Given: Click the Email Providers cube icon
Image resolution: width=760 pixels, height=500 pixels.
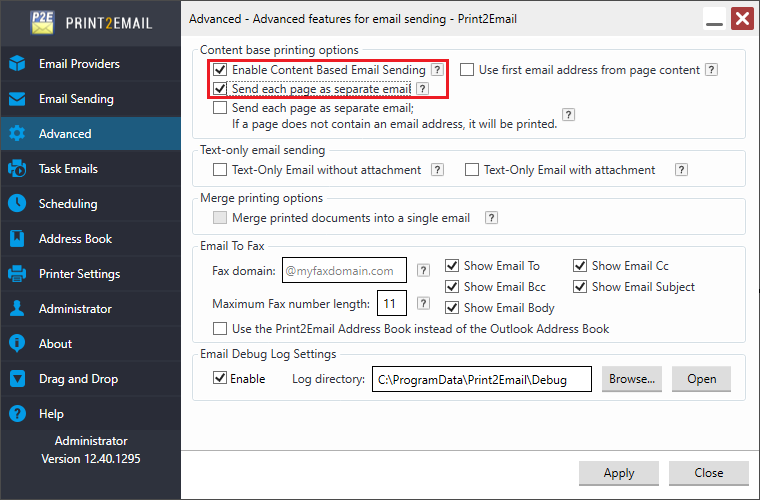Looking at the screenshot, I should pyautogui.click(x=17, y=64).
